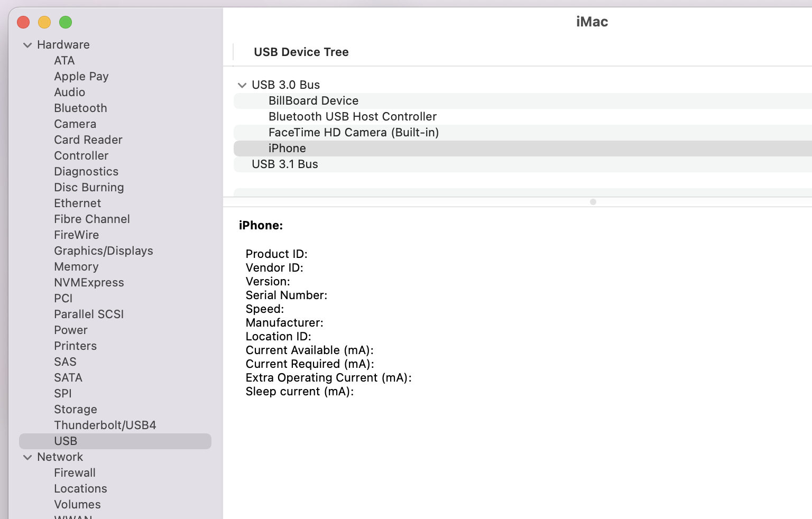Collapse the Hardware section chevron
Image resolution: width=812 pixels, height=519 pixels.
pos(27,45)
